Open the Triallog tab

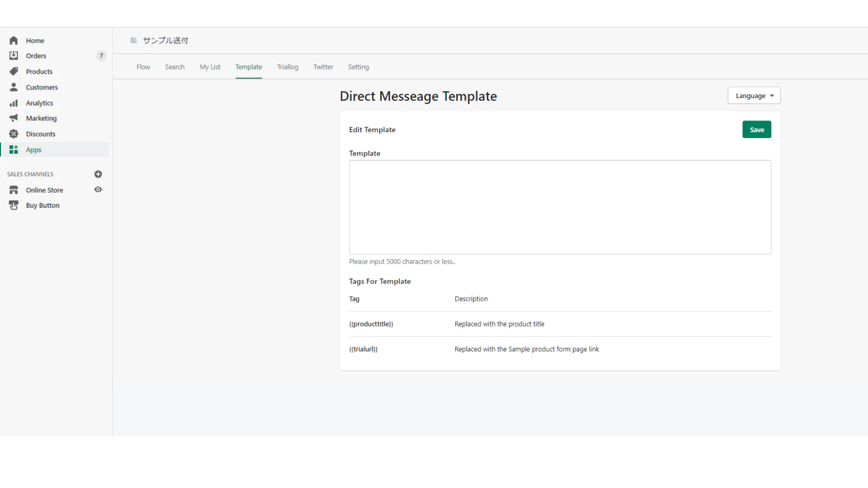click(288, 67)
